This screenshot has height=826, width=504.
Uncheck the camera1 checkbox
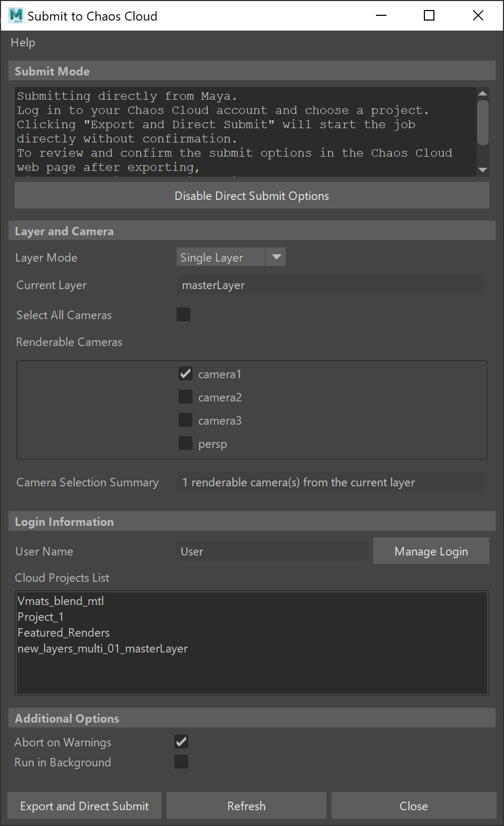click(x=186, y=374)
